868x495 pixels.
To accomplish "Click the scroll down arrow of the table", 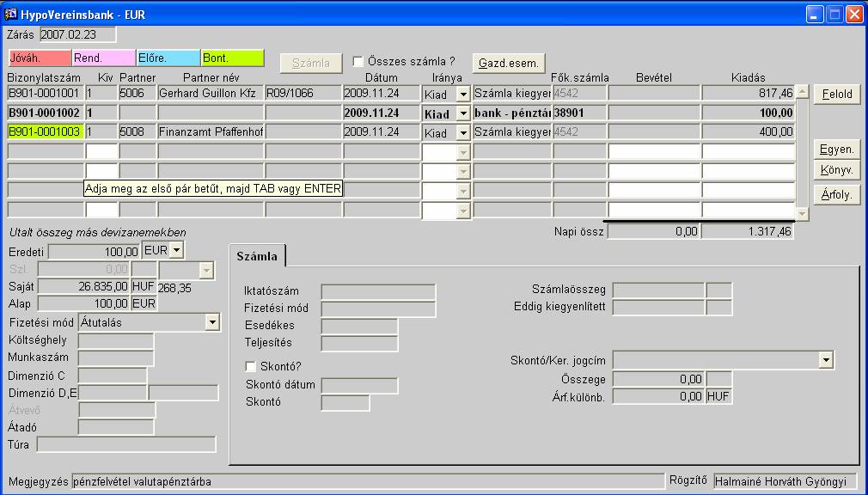I will (802, 214).
